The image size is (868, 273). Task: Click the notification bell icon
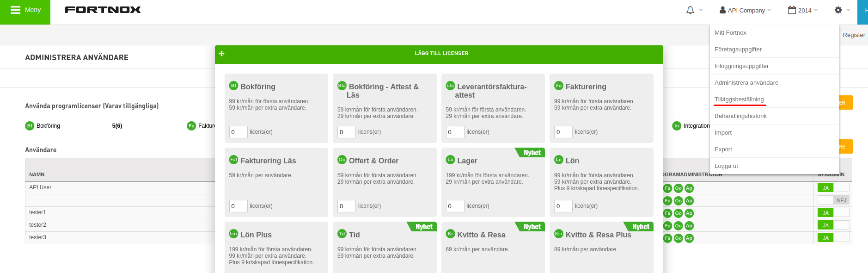[690, 10]
